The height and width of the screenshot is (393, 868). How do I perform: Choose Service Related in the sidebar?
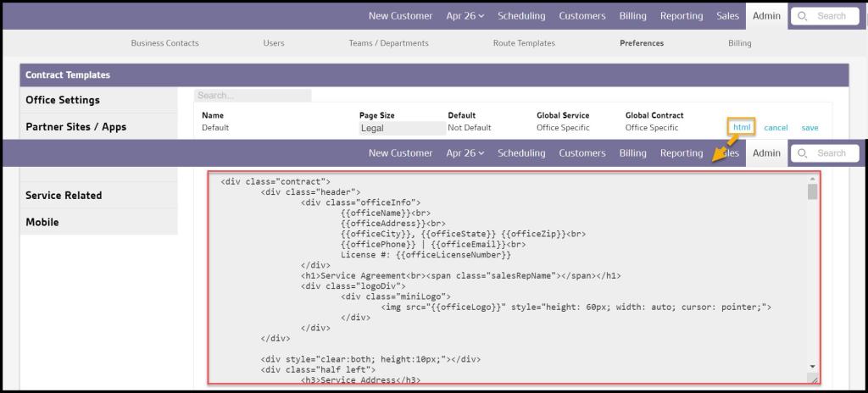point(64,195)
